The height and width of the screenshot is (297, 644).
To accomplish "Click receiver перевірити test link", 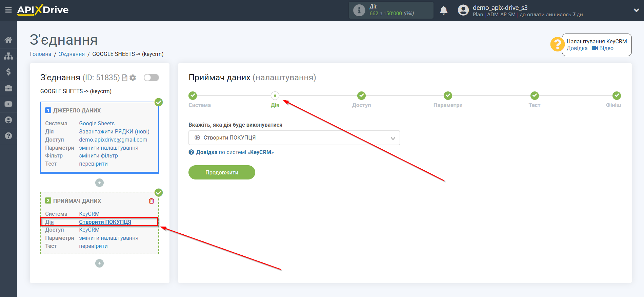I will (93, 246).
